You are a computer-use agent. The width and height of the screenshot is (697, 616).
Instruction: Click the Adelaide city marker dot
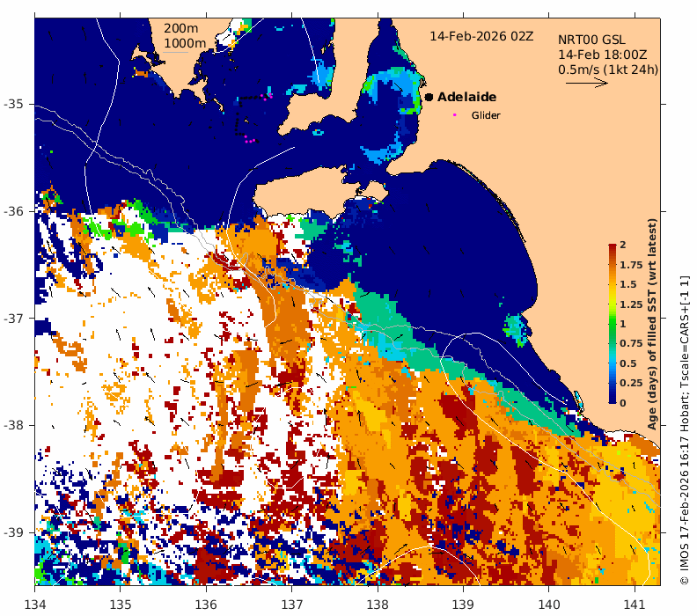click(429, 97)
